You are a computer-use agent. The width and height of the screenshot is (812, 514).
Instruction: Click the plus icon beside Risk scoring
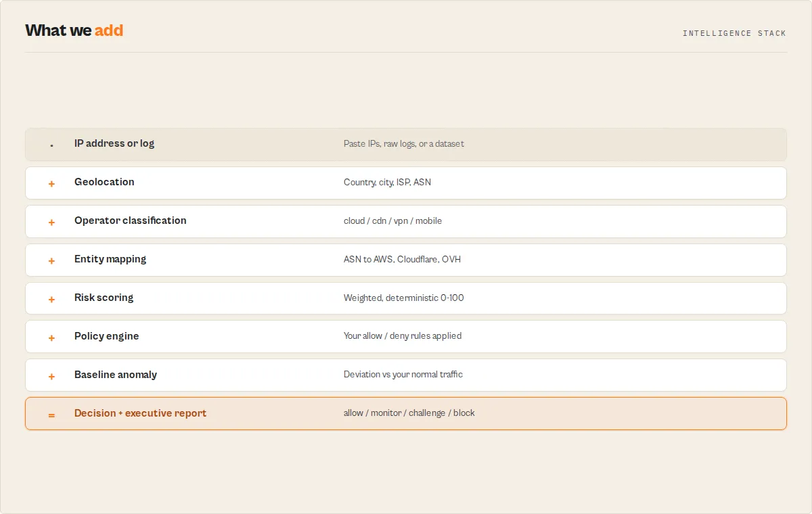[51, 300]
